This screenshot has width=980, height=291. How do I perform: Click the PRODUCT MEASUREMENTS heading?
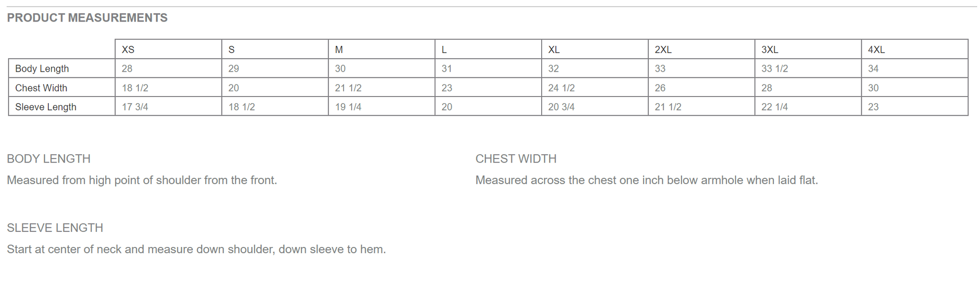coord(87,18)
